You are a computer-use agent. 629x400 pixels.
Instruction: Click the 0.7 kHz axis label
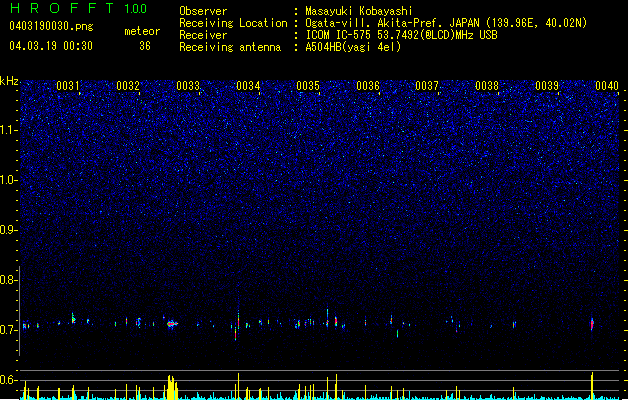8,330
